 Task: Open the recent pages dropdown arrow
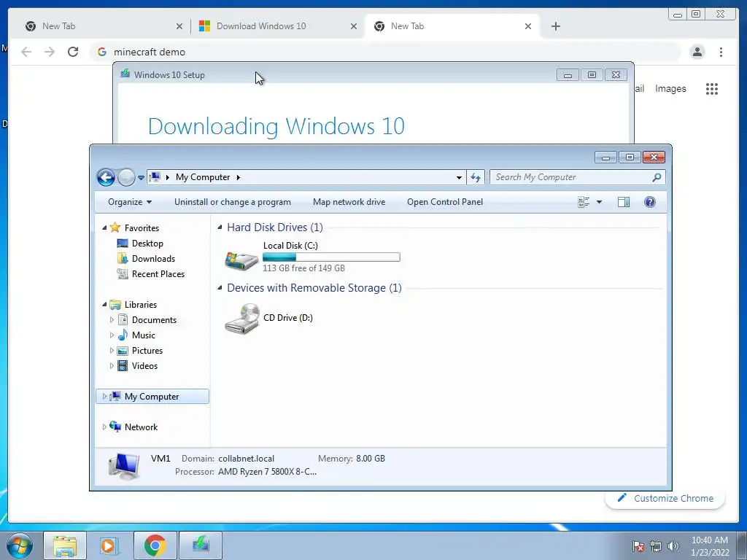(x=141, y=178)
